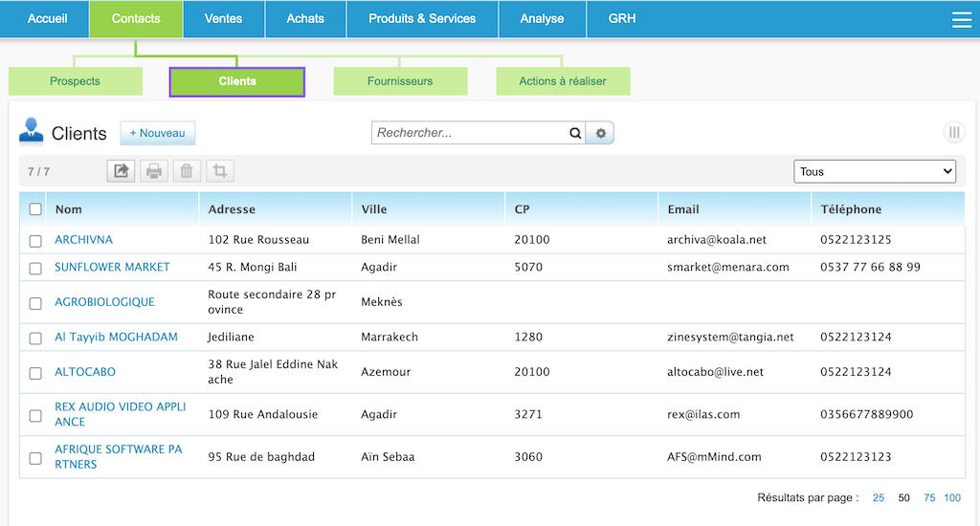
Task: Click the export list icon
Action: (121, 171)
